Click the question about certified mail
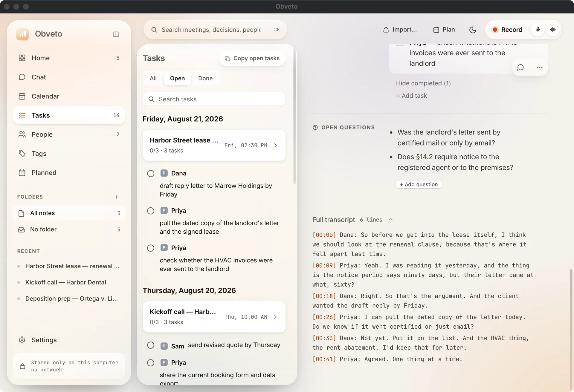 coord(449,138)
